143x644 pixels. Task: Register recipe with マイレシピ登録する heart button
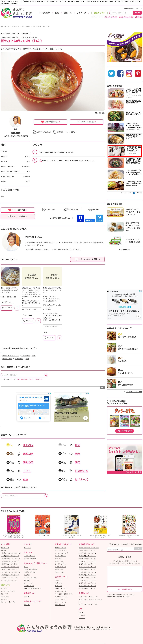coord(50,122)
